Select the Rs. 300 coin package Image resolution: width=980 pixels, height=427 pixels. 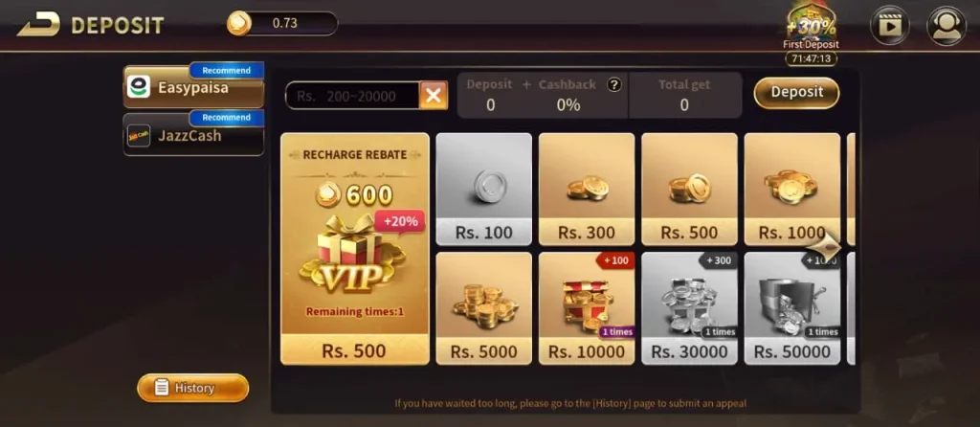point(587,189)
